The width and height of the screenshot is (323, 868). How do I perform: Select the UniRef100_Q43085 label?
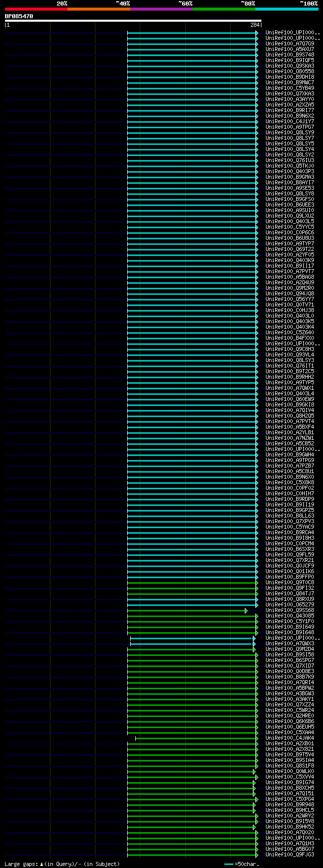[290, 616]
